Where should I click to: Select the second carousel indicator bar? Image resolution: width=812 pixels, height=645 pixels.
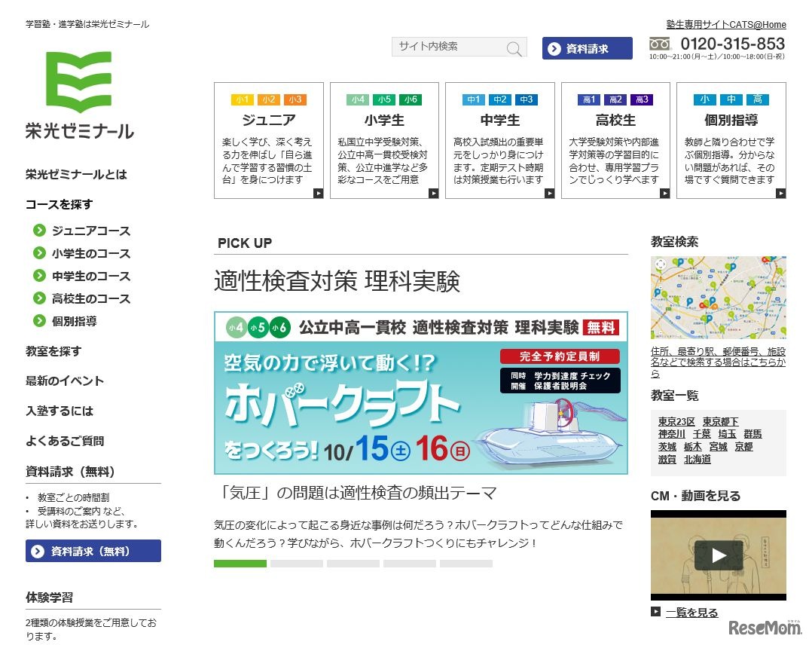(x=297, y=564)
